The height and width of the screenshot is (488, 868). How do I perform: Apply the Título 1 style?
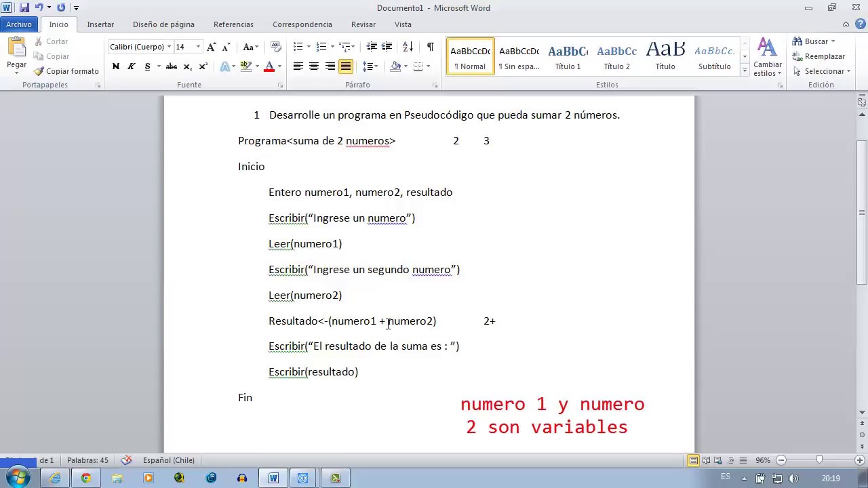[568, 57]
